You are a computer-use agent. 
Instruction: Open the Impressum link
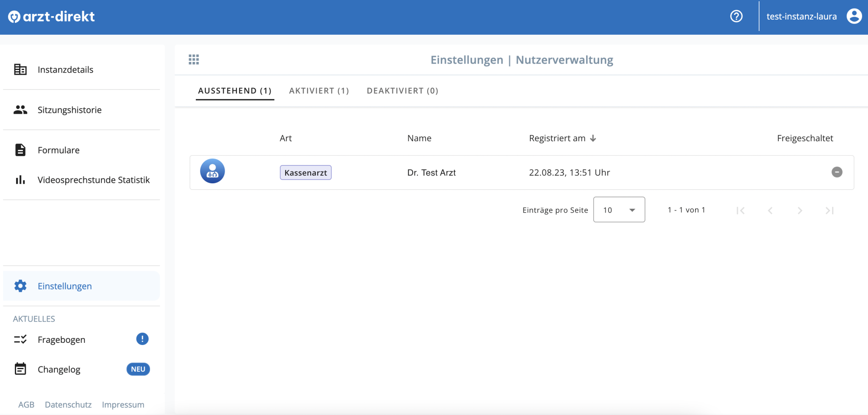(123, 405)
